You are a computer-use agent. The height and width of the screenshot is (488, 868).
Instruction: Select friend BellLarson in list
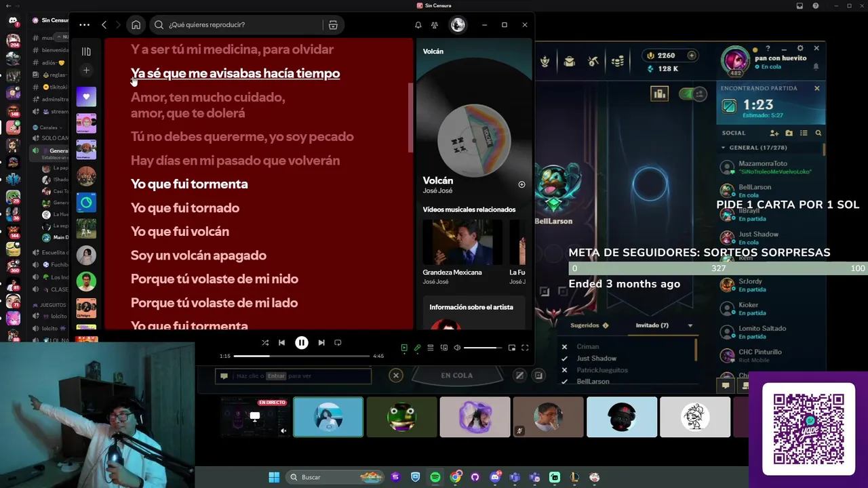(771, 190)
